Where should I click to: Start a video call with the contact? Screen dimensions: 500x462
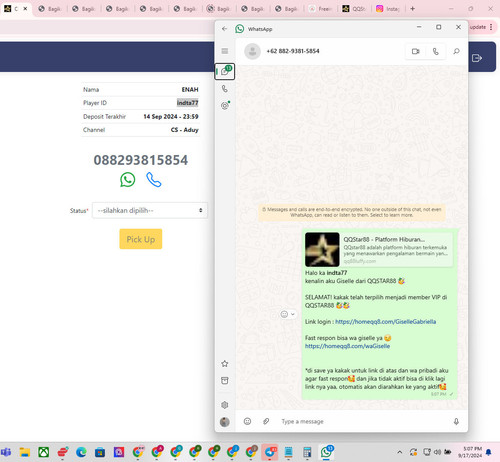pos(415,51)
